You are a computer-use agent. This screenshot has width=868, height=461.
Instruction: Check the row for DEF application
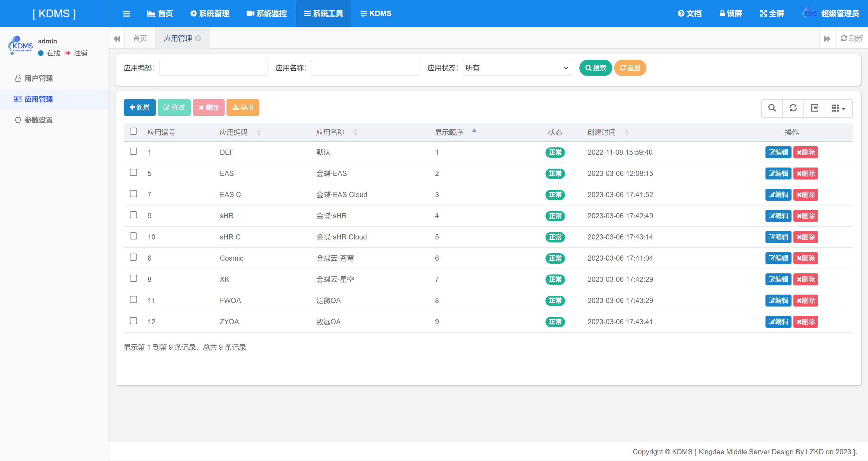click(x=133, y=151)
